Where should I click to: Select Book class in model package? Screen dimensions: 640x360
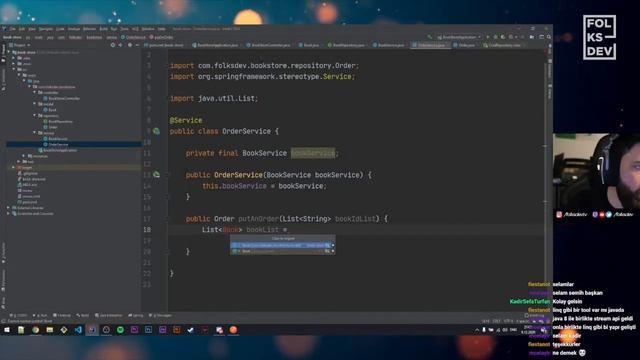click(x=50, y=110)
